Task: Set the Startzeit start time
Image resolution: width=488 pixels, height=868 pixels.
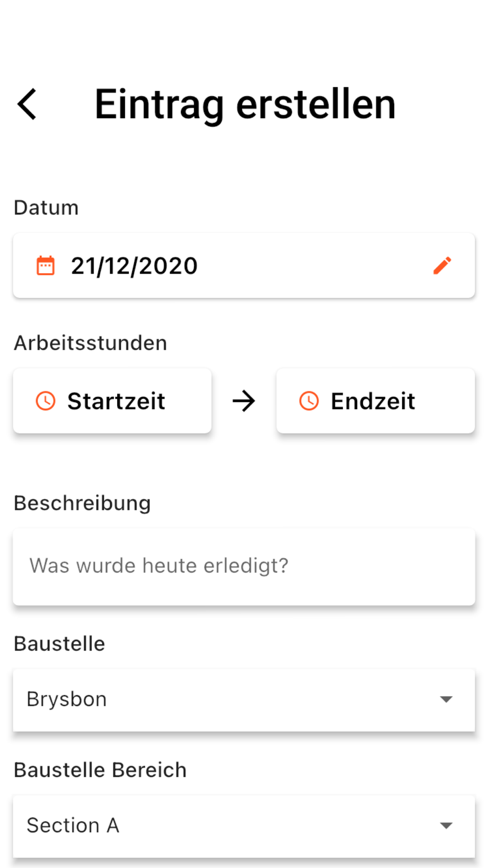Action: coord(112,401)
